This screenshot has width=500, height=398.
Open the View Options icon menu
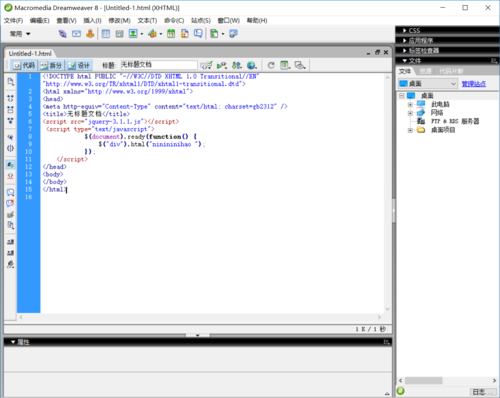(285, 65)
